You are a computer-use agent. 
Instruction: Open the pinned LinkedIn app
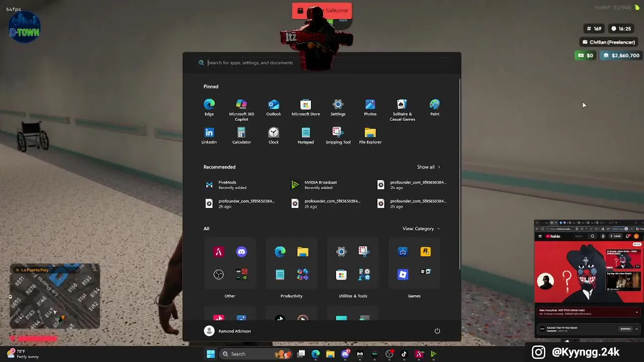(x=209, y=135)
